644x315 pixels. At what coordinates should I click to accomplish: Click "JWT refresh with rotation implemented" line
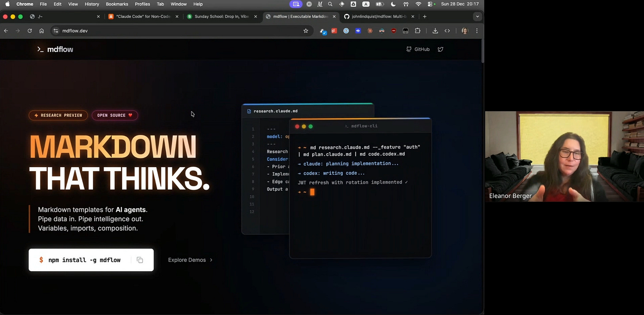tap(353, 182)
